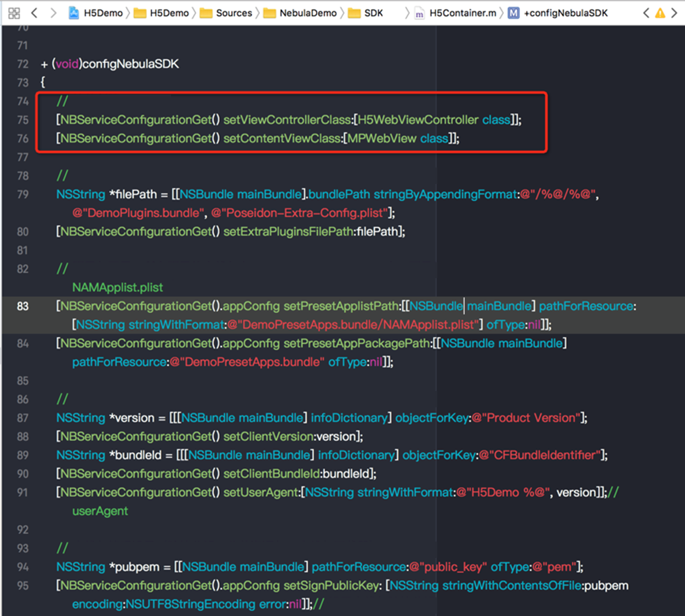Open H5Demo project in jump bar
Screen dimensions: 685x616
(96, 13)
